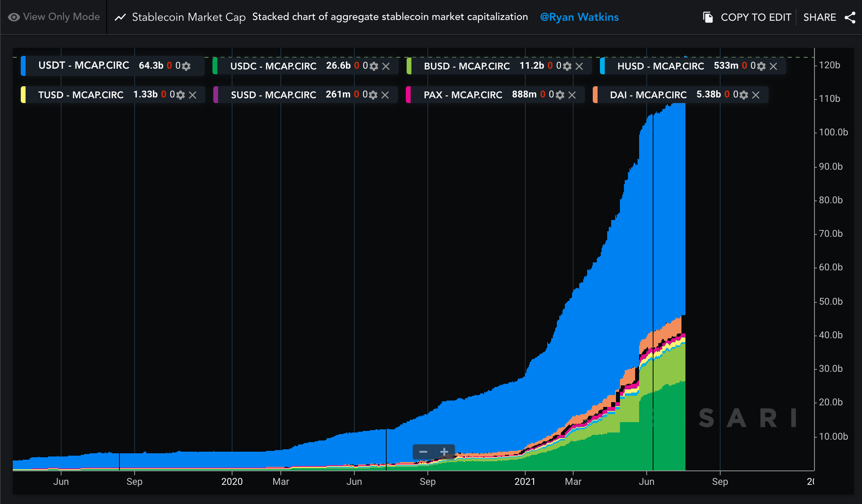This screenshot has width=862, height=504.
Task: Click the HUSD cyan color swatch
Action: point(602,66)
